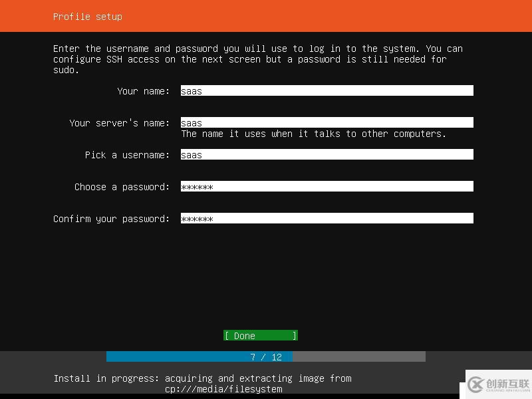This screenshot has width=532, height=399.
Task: Click the 'Your server's name:' label
Action: pos(120,123)
